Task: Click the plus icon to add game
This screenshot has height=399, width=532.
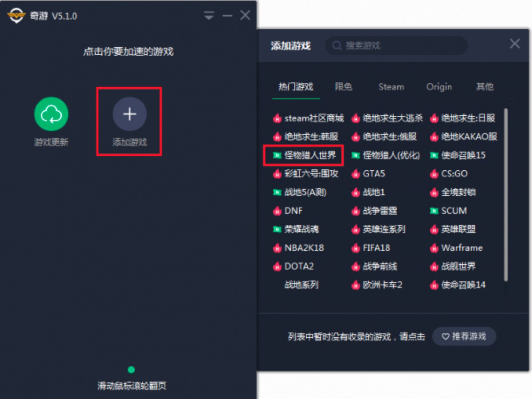Action: (129, 114)
